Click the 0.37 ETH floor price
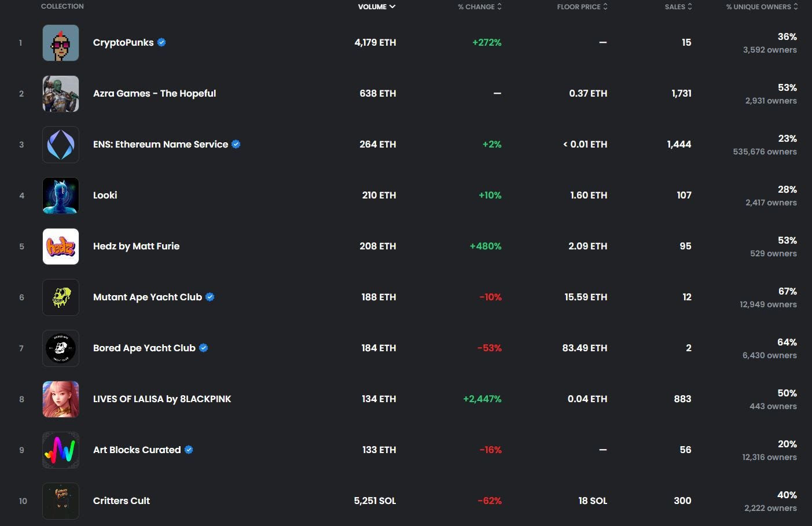Image resolution: width=812 pixels, height=526 pixels. [x=588, y=93]
